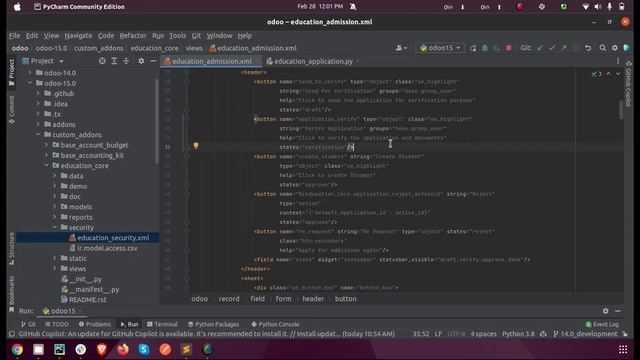Viewport: 640px width, 360px height.
Task: Open the odoo15 run configuration dropdown
Action: coord(440,48)
